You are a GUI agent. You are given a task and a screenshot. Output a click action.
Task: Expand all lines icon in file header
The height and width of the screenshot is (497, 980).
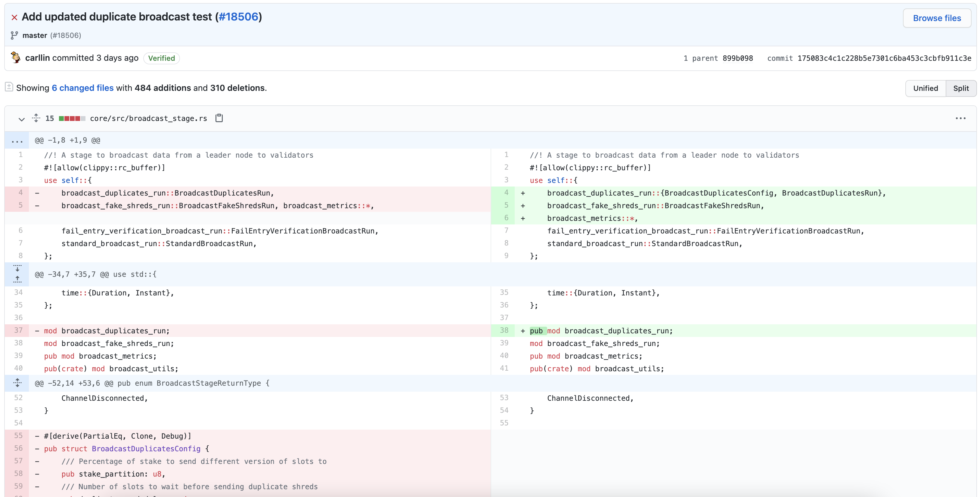pyautogui.click(x=36, y=118)
